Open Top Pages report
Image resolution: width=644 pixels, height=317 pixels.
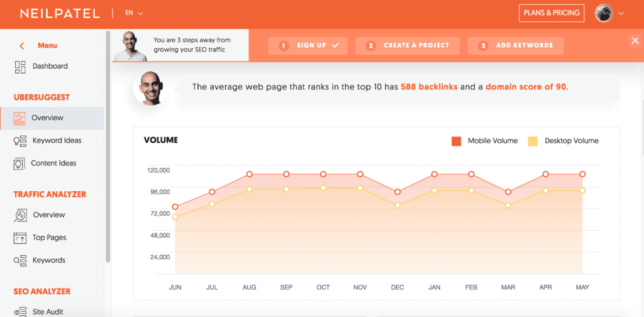click(49, 238)
